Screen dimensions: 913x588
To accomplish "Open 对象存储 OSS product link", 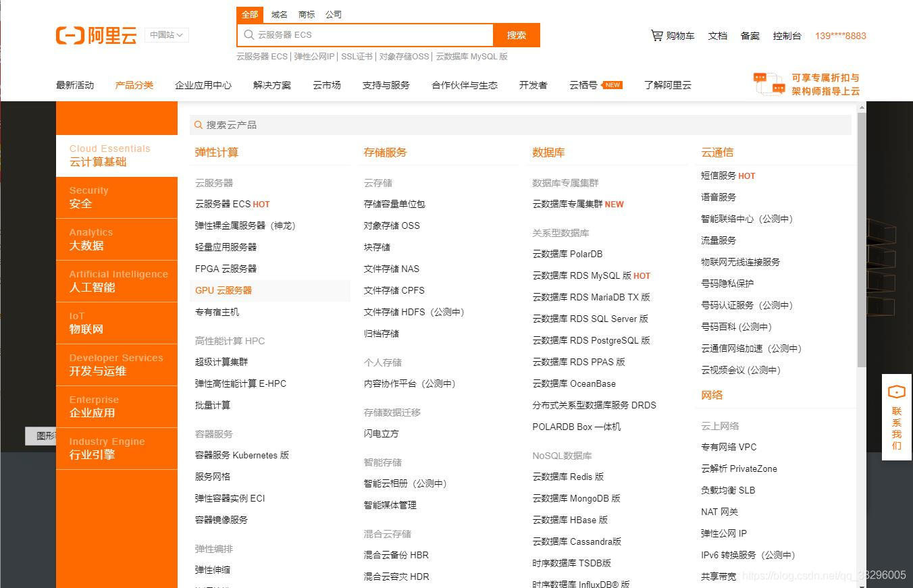I will [392, 225].
